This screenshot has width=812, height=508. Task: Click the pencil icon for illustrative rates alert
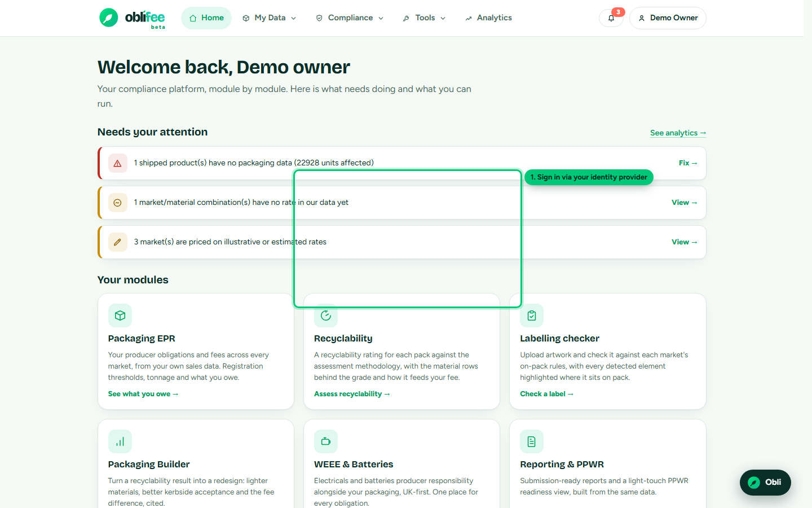[x=117, y=242]
